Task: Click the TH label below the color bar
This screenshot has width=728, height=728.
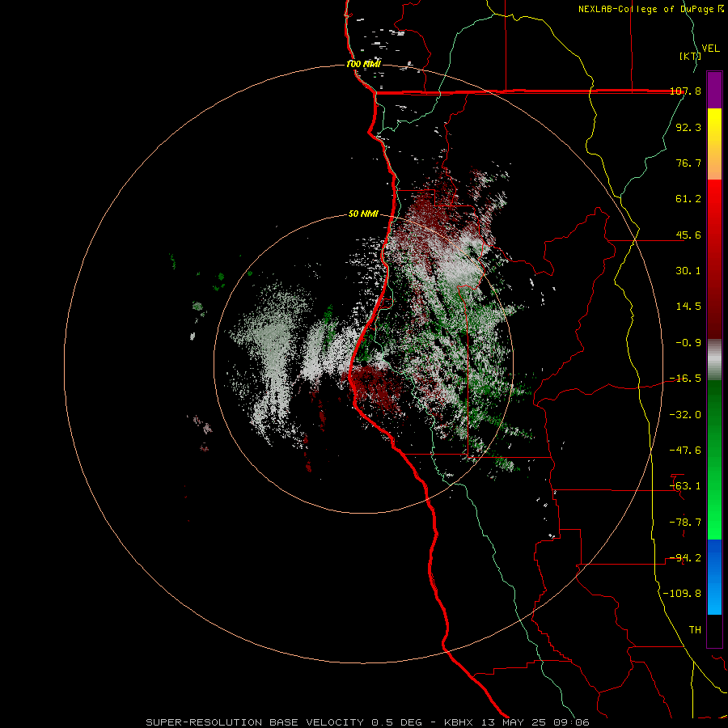Action: (695, 630)
